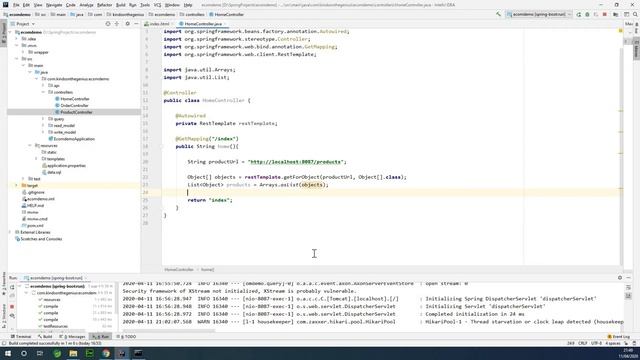Open File Explorer from the taskbar

coord(73,353)
